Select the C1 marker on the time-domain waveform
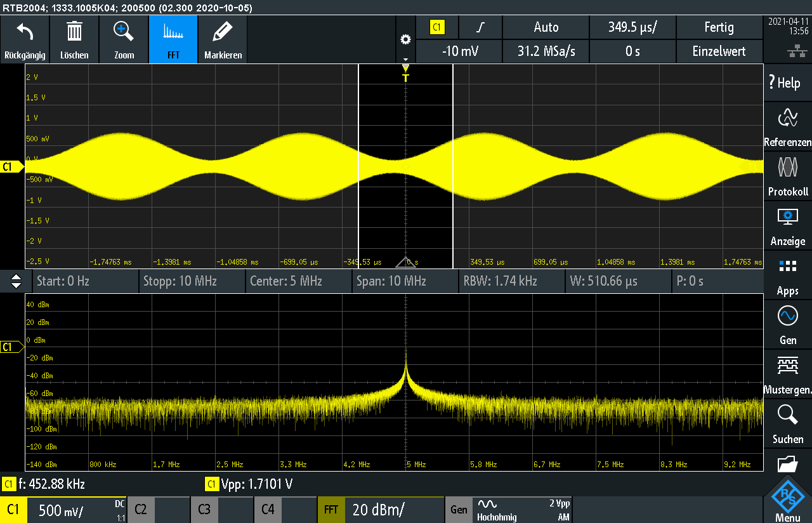 pyautogui.click(x=11, y=167)
